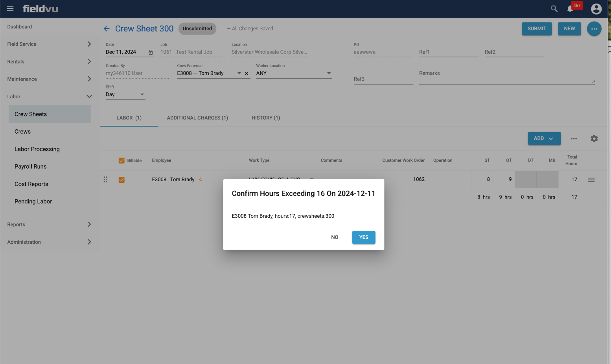Open the Shift dropdown showing Day
611x364 pixels.
(125, 95)
